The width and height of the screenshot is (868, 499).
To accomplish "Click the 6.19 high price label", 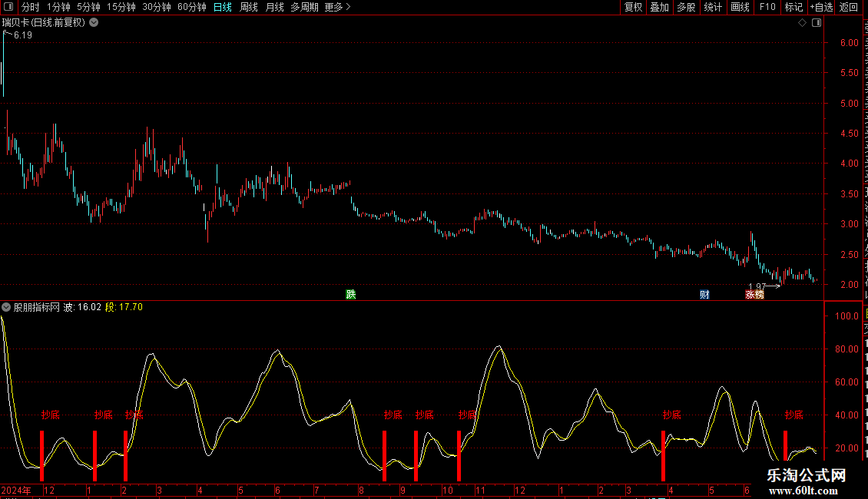I will (23, 35).
